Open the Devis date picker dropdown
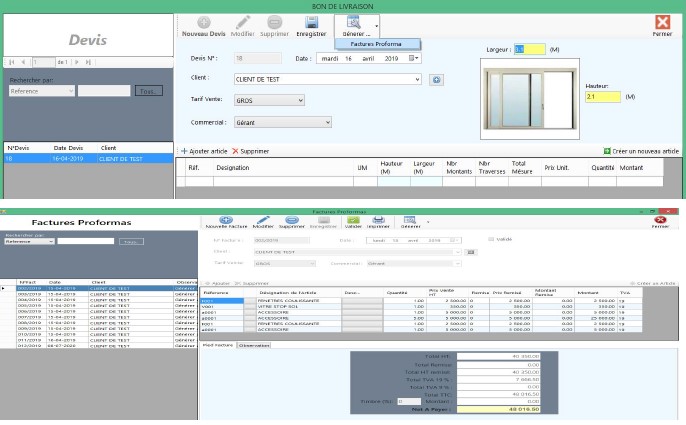686x425 pixels. [414, 58]
